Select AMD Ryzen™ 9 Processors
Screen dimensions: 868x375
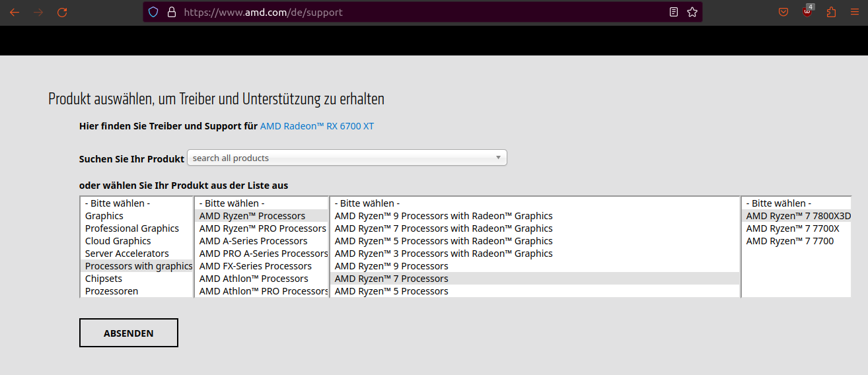tap(535, 266)
